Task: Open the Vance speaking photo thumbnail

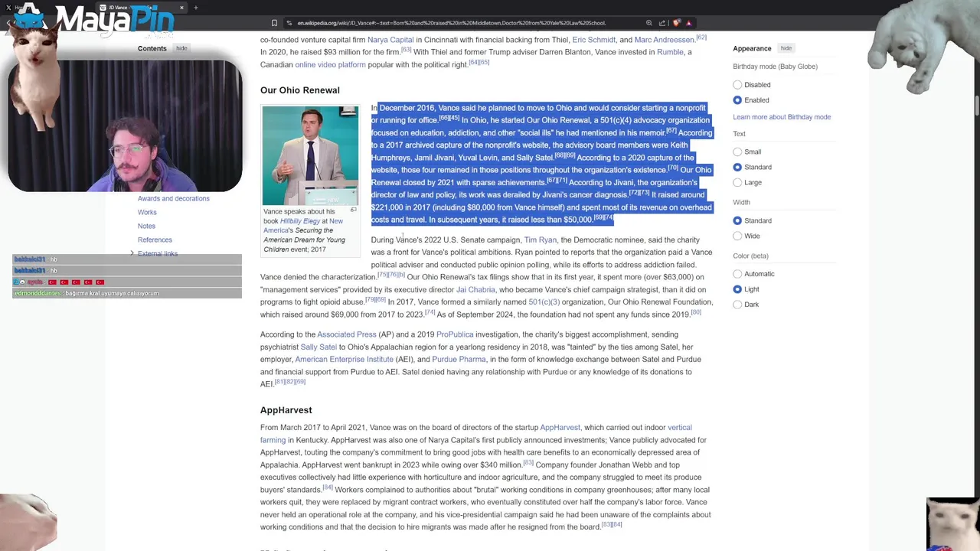Action: click(x=310, y=155)
